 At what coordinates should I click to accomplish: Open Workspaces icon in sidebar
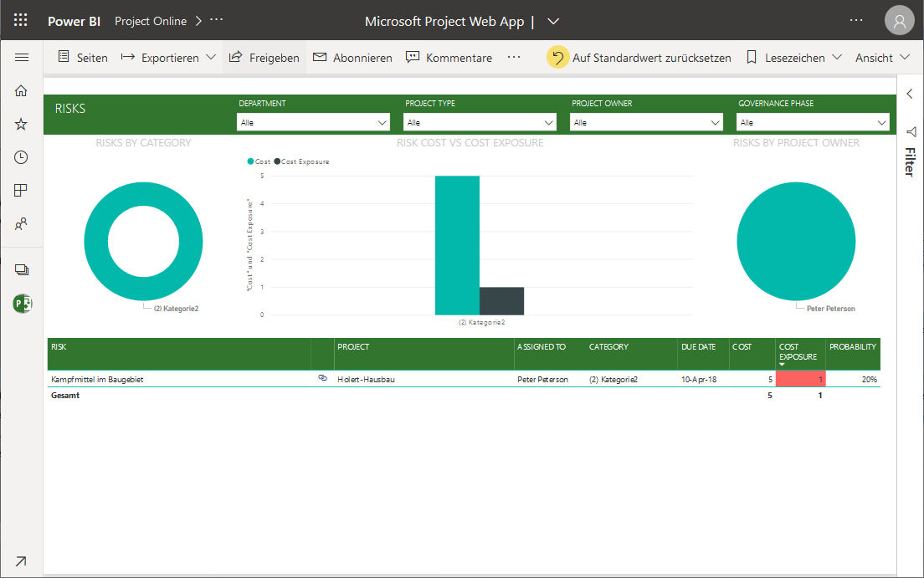tap(21, 270)
